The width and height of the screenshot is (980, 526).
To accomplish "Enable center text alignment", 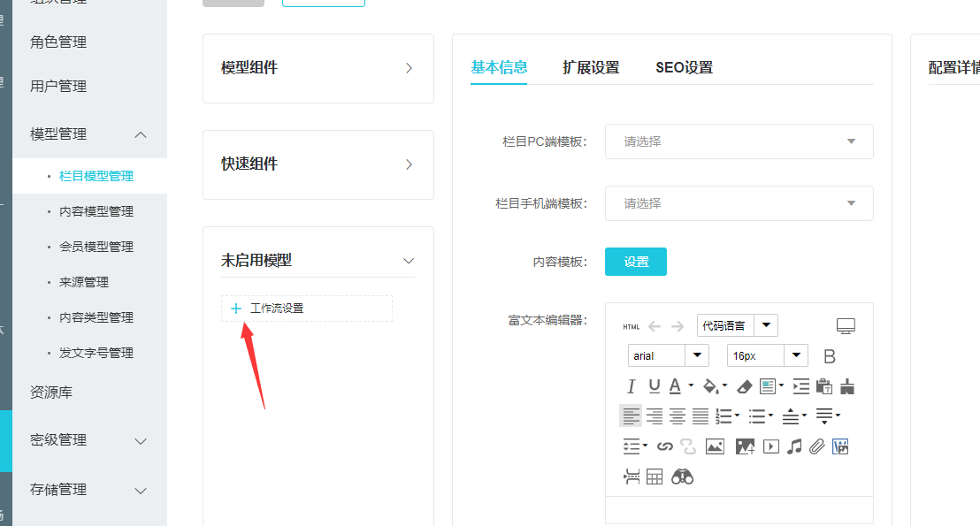I will (x=678, y=415).
